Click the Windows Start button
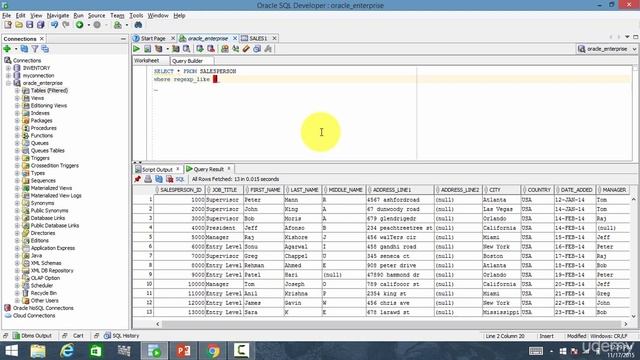 click(11, 351)
